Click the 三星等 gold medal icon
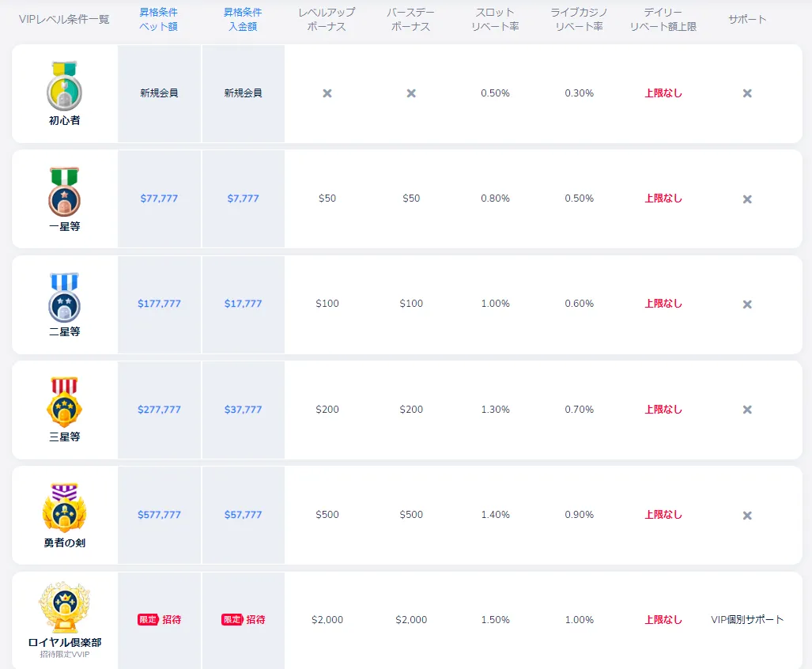812x669 pixels. [x=65, y=403]
